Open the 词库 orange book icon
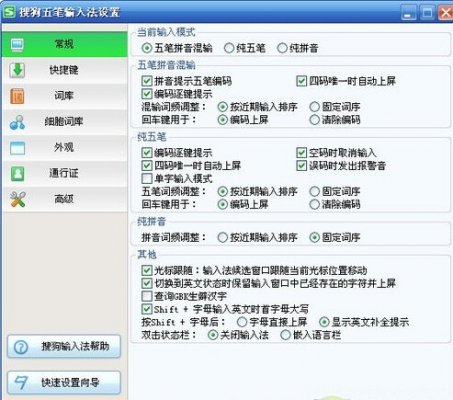Viewport: 453px width, 400px height. 17,96
